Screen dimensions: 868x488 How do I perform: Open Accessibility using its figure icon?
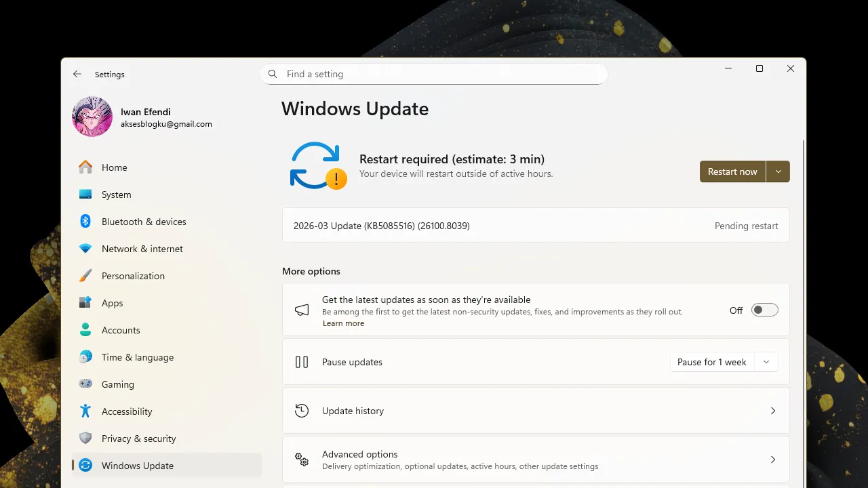point(85,411)
